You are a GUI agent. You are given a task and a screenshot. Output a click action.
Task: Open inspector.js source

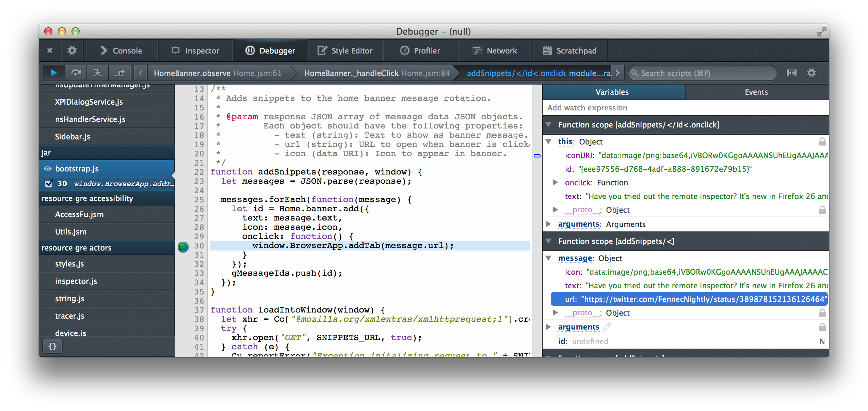click(107, 281)
